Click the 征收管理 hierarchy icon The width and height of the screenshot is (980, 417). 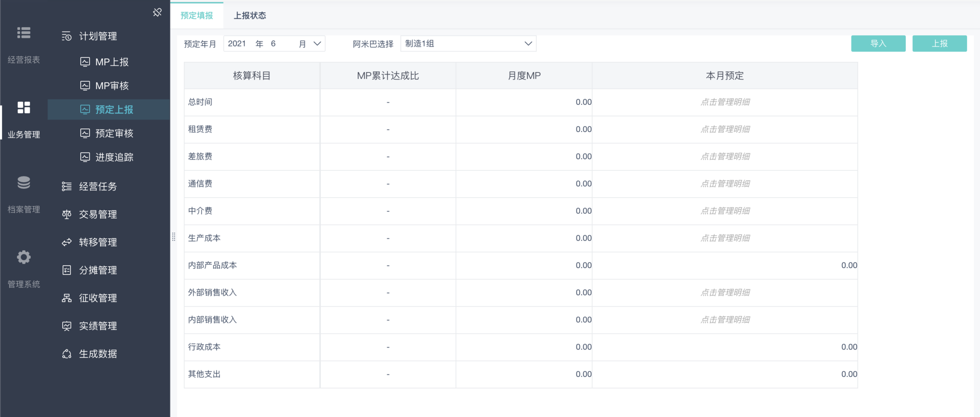pos(67,298)
